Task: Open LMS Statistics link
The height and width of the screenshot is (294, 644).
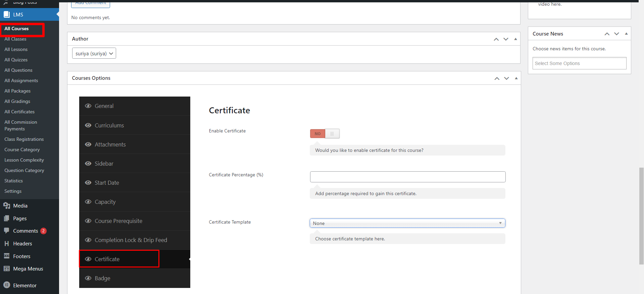Action: (14, 181)
